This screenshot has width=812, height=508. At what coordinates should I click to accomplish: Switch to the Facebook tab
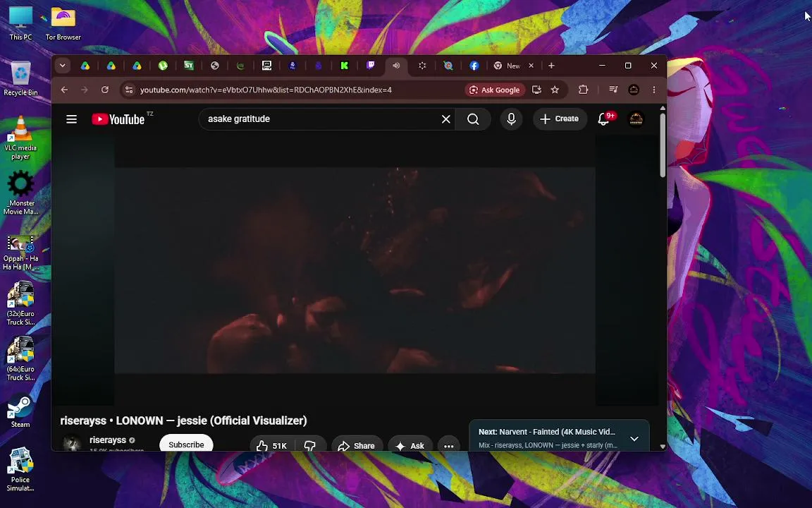coord(474,66)
